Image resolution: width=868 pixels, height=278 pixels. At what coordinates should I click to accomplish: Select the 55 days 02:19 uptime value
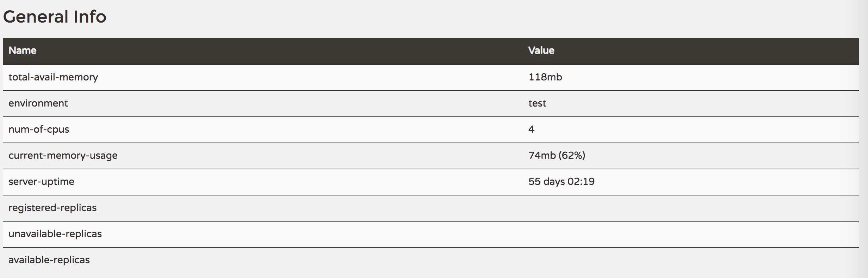(x=562, y=182)
